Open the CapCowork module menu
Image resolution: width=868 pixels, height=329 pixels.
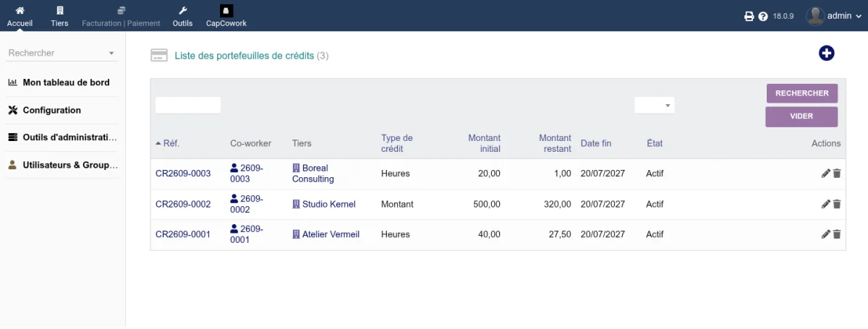226,16
